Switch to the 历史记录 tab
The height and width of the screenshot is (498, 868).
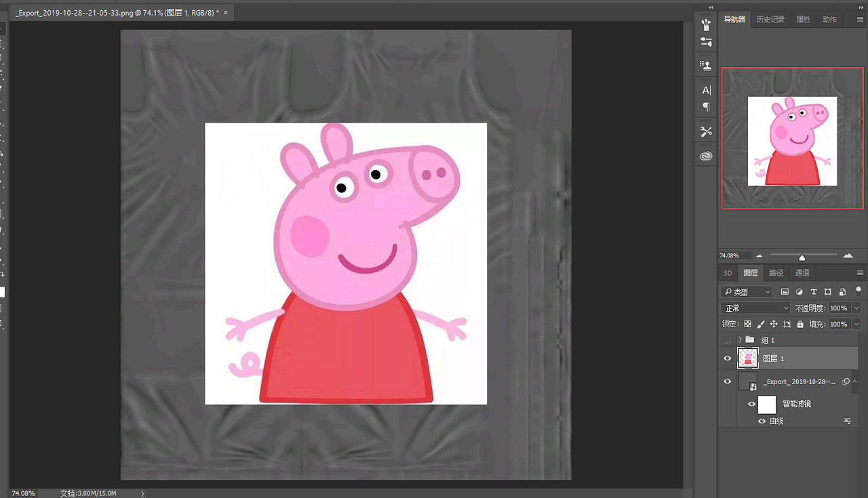point(770,20)
